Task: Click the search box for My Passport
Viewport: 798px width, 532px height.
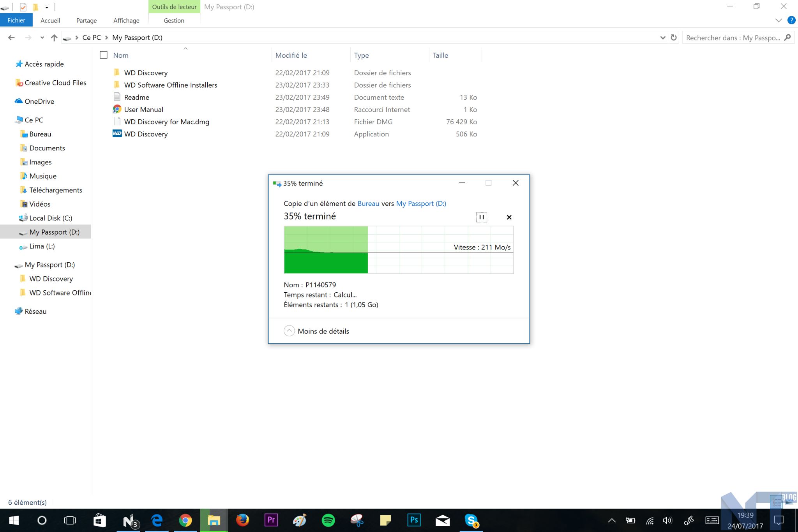Action: 733,38
